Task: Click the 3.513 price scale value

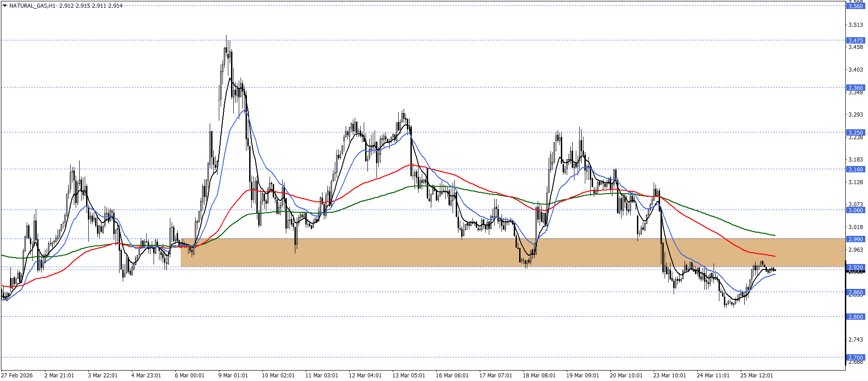Action: [855, 25]
